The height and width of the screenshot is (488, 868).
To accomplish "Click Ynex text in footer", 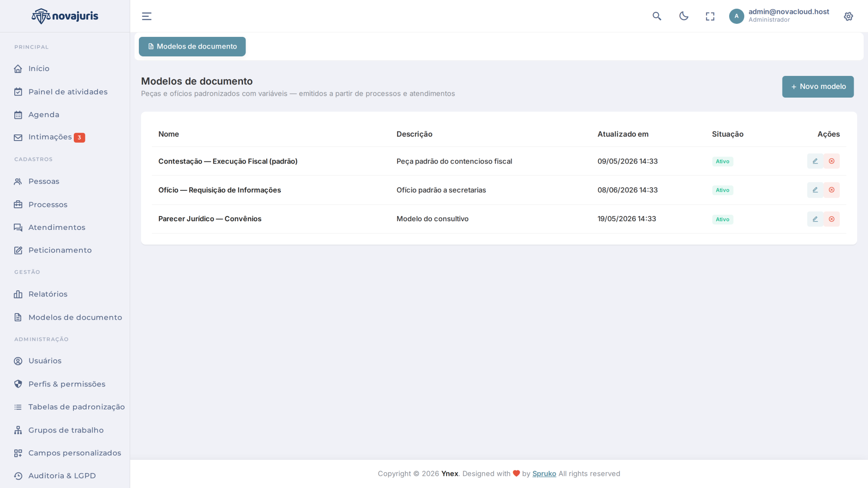I will [x=450, y=474].
